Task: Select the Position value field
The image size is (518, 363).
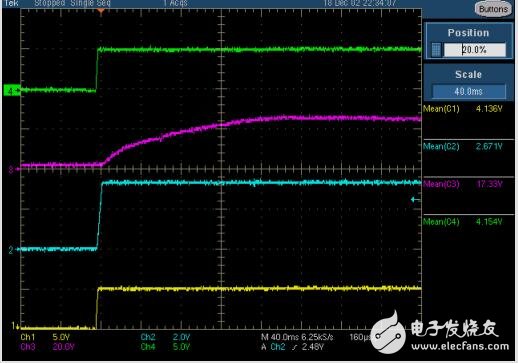Action: tap(475, 50)
